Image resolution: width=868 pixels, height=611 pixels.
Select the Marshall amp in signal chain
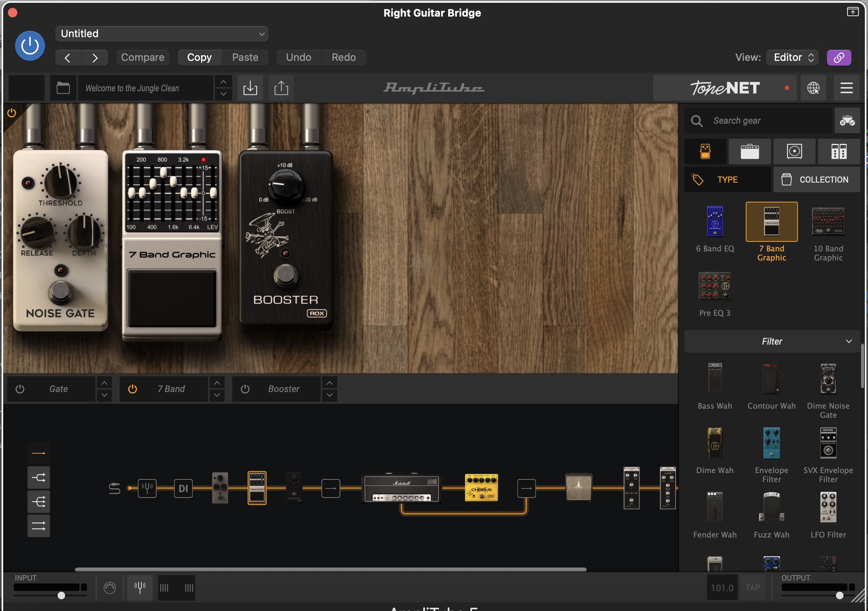[x=401, y=488]
